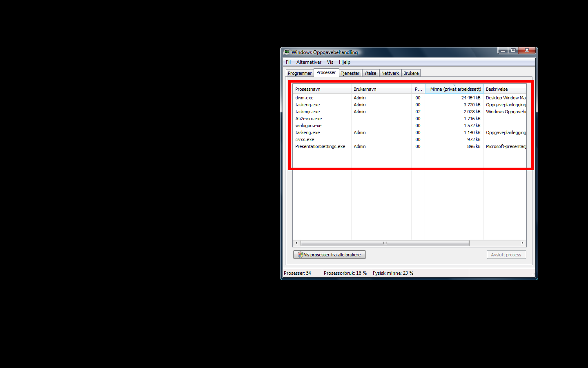Sort by Minne (privat arbeidssett) column header
This screenshot has width=588, height=368.
click(x=454, y=89)
